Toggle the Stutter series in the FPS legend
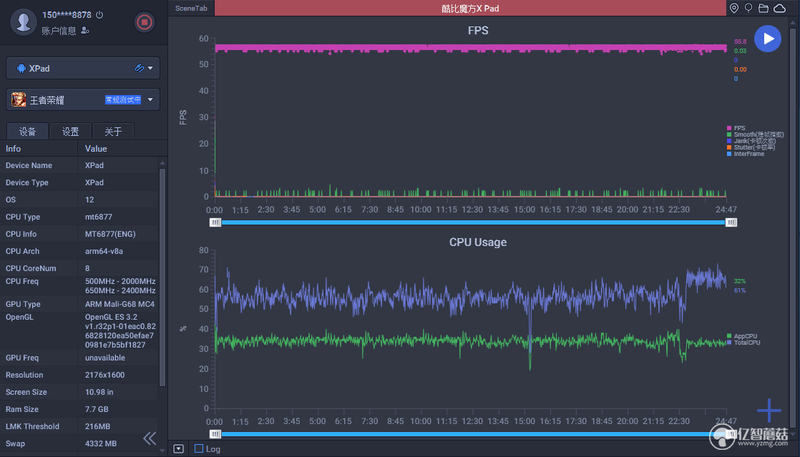The width and height of the screenshot is (800, 457). point(751,147)
